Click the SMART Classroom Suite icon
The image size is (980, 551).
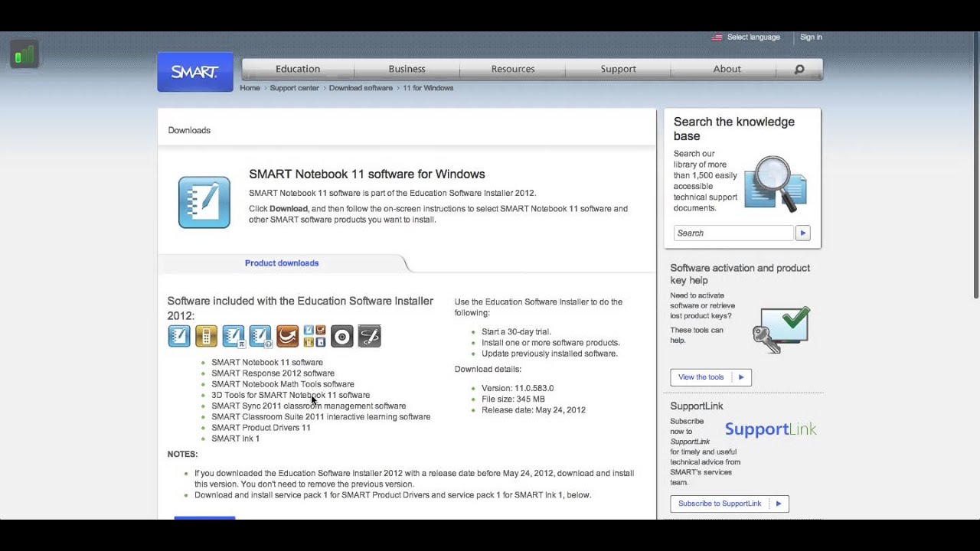click(315, 336)
